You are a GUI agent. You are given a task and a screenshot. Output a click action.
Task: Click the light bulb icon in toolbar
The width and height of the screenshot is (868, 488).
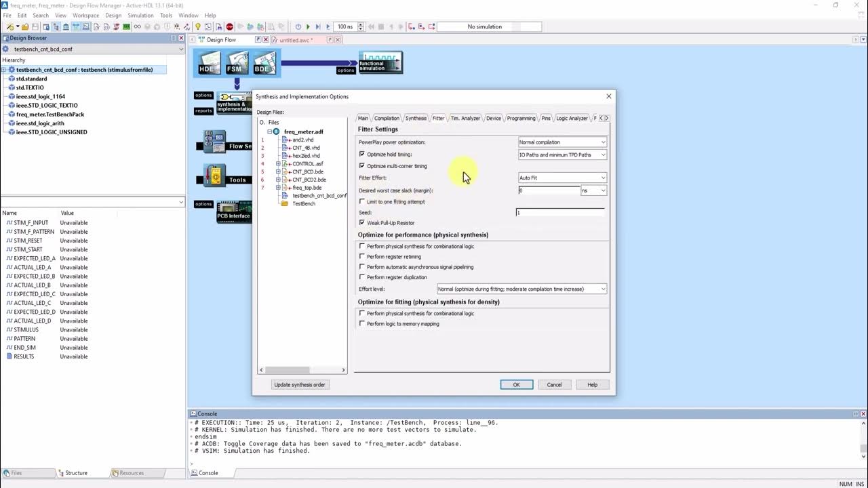(x=198, y=27)
